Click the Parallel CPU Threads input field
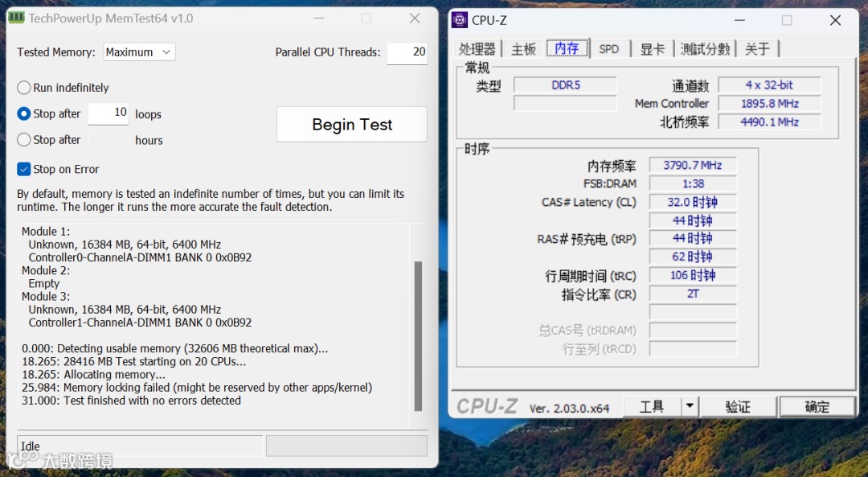This screenshot has width=868, height=477. click(407, 53)
